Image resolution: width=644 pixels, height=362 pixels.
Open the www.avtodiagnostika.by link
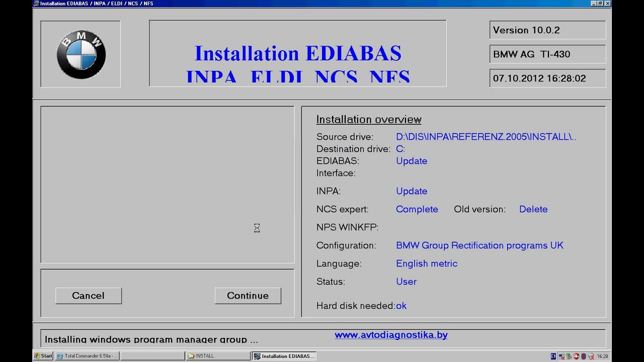pos(391,335)
